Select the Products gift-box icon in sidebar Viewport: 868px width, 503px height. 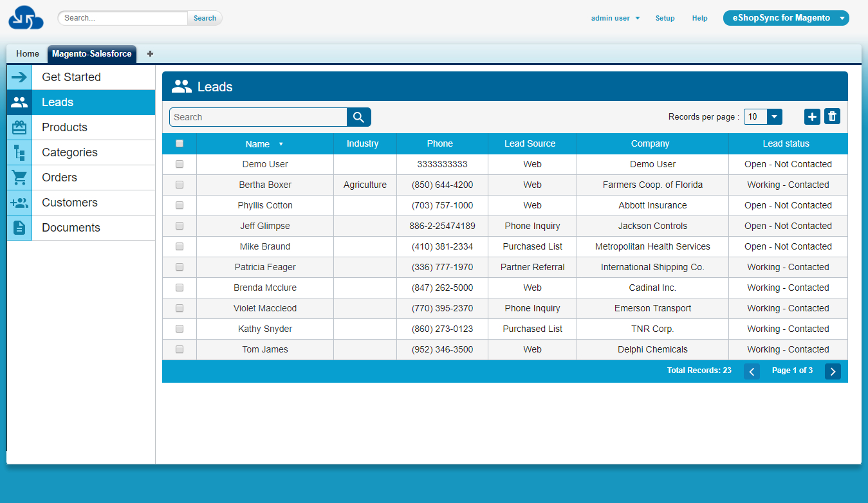[x=19, y=127]
